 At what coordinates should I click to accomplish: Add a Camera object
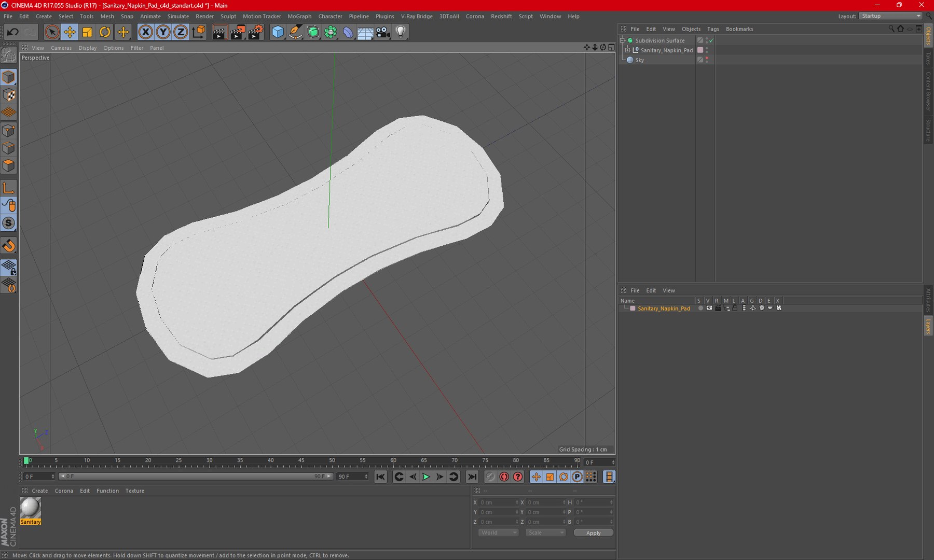tap(383, 32)
